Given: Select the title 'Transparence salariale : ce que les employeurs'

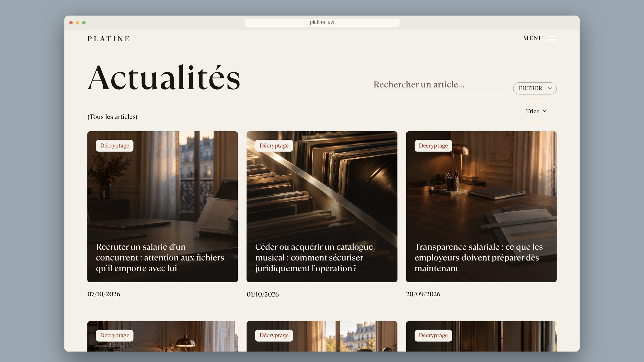Looking at the screenshot, I should (x=478, y=257).
